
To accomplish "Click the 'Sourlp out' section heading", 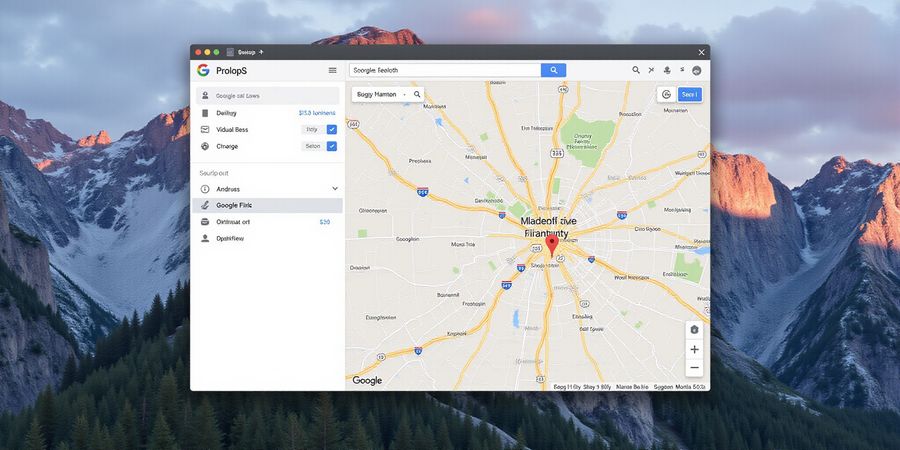I will coord(214,173).
